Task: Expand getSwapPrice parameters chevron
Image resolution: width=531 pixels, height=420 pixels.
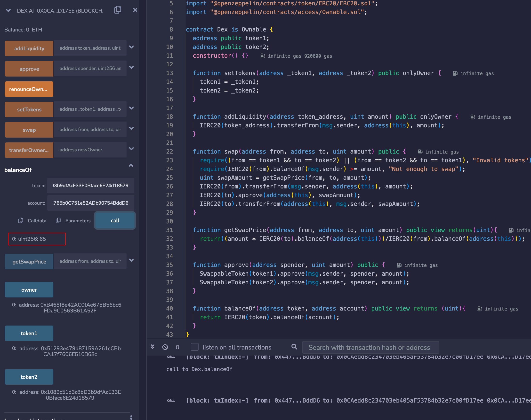Action: pos(131,260)
